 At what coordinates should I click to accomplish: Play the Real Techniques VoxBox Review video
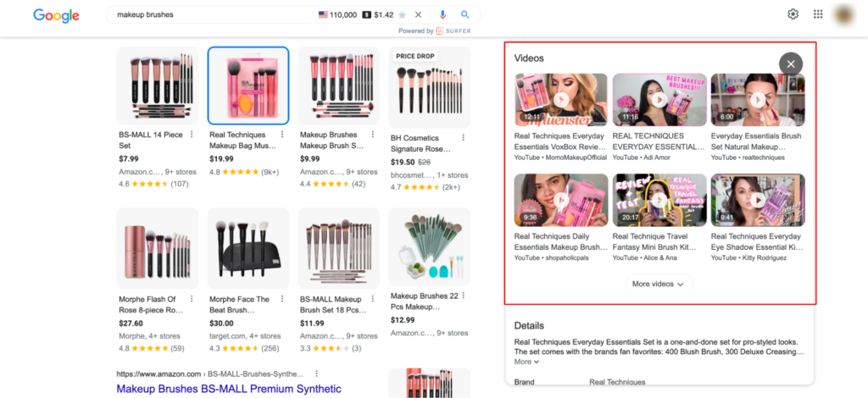[x=561, y=100]
